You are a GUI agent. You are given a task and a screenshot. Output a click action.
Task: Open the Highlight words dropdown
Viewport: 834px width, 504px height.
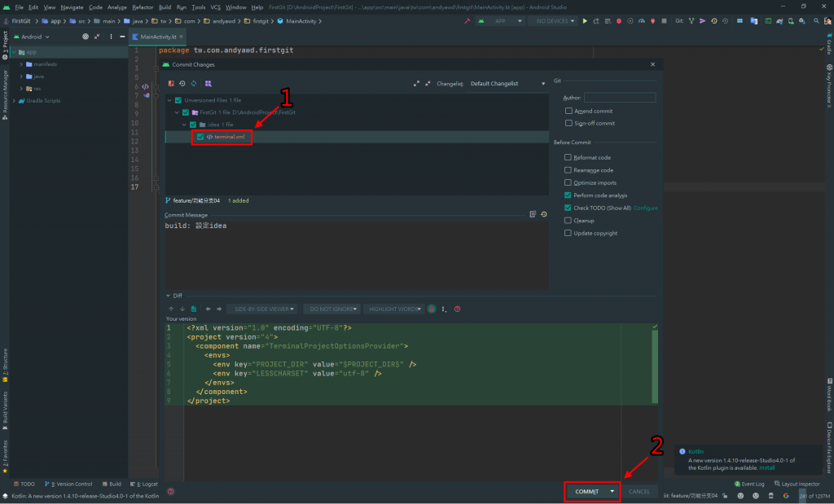(x=394, y=309)
